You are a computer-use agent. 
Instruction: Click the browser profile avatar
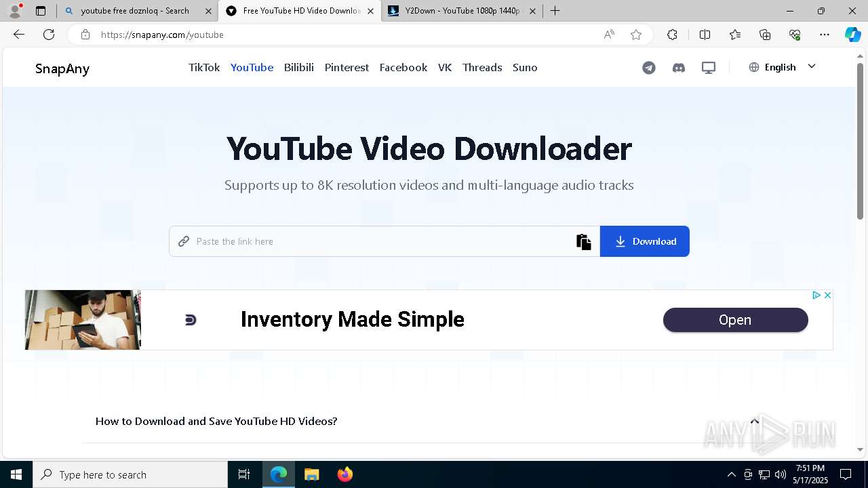[x=15, y=11]
